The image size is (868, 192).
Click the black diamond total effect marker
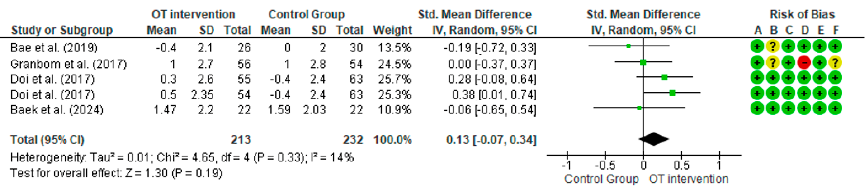[x=654, y=139]
